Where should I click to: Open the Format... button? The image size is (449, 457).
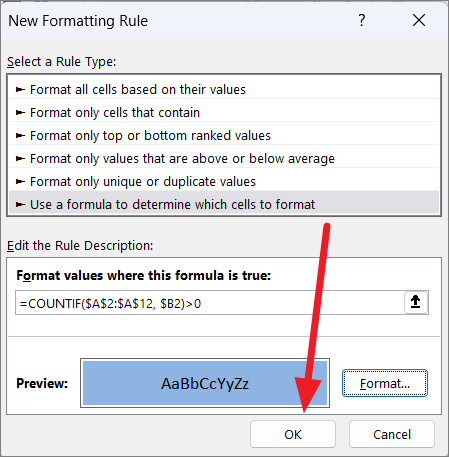tap(385, 383)
